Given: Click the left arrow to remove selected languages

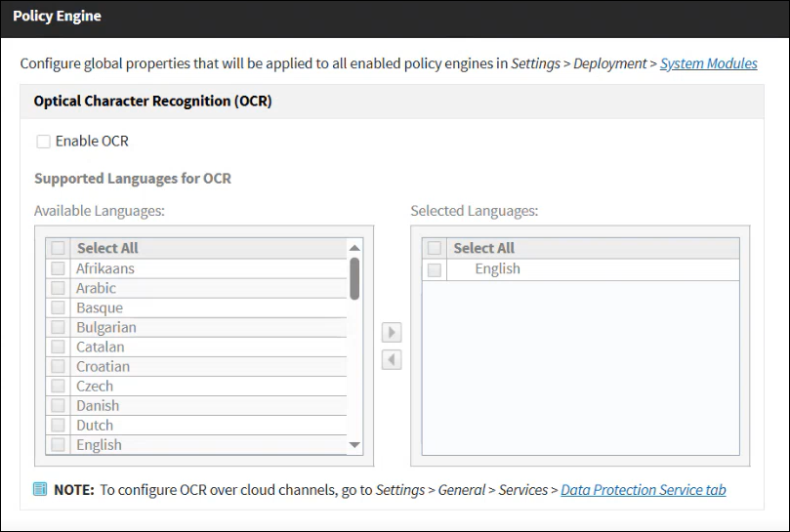Looking at the screenshot, I should [x=392, y=360].
